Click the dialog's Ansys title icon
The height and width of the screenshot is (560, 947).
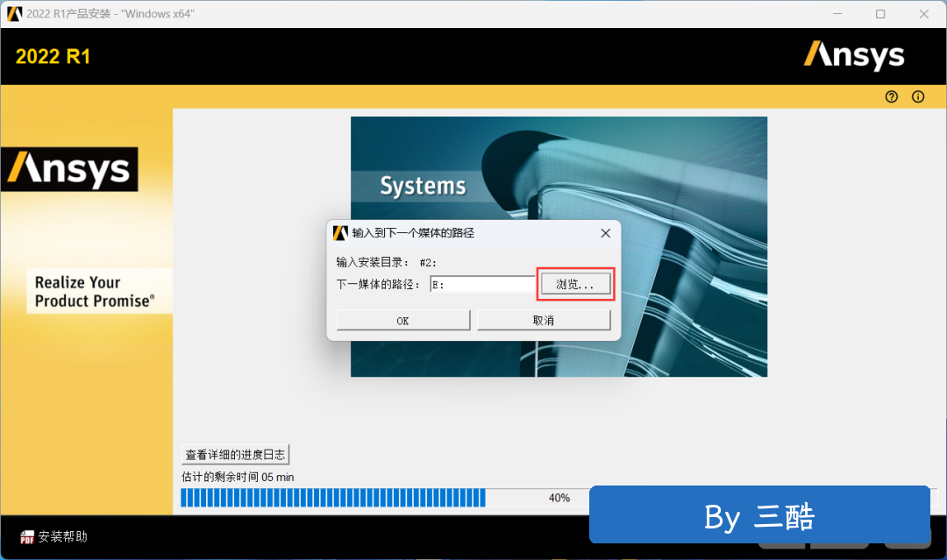click(340, 233)
